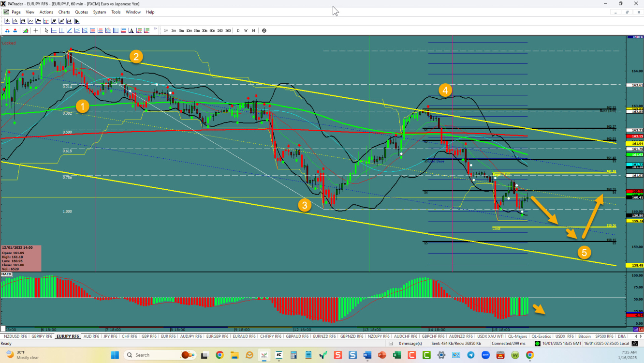The image size is (644, 363).
Task: Select the crosshair cursor tool
Action: [36, 30]
